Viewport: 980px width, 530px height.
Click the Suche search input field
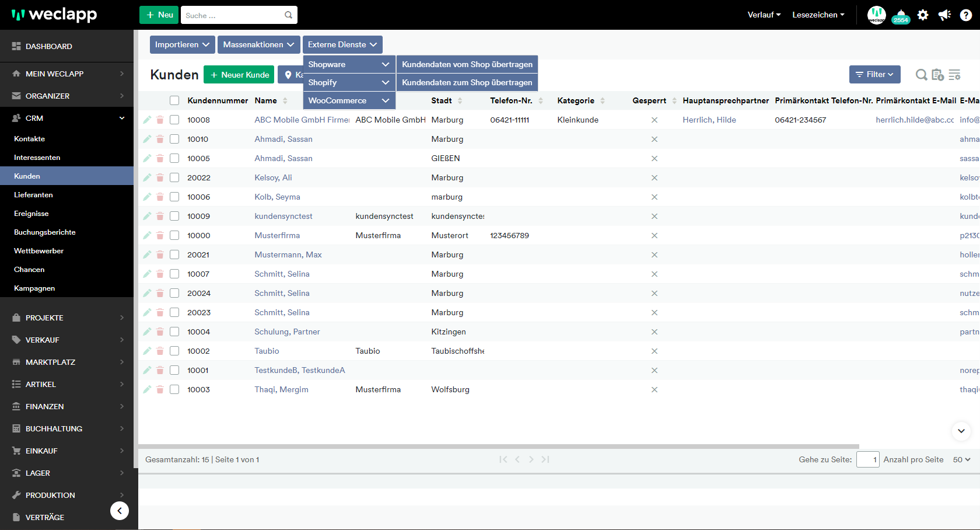(x=232, y=15)
